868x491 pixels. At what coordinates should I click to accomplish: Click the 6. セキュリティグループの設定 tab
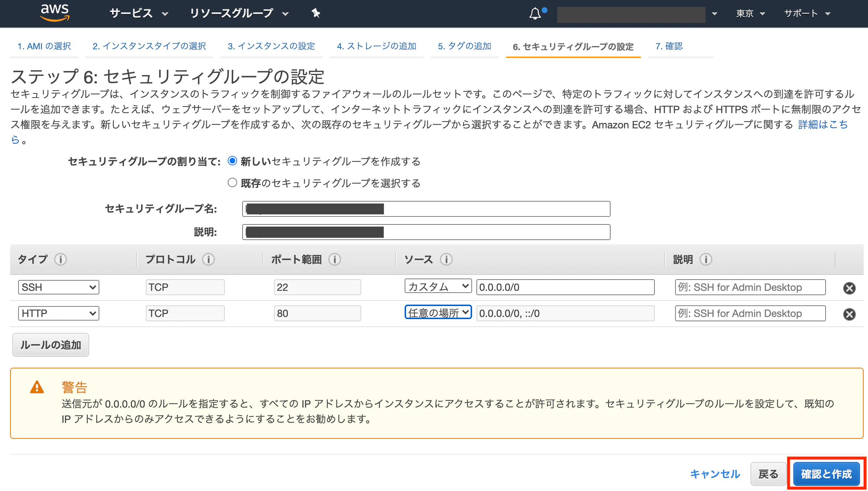pos(573,47)
